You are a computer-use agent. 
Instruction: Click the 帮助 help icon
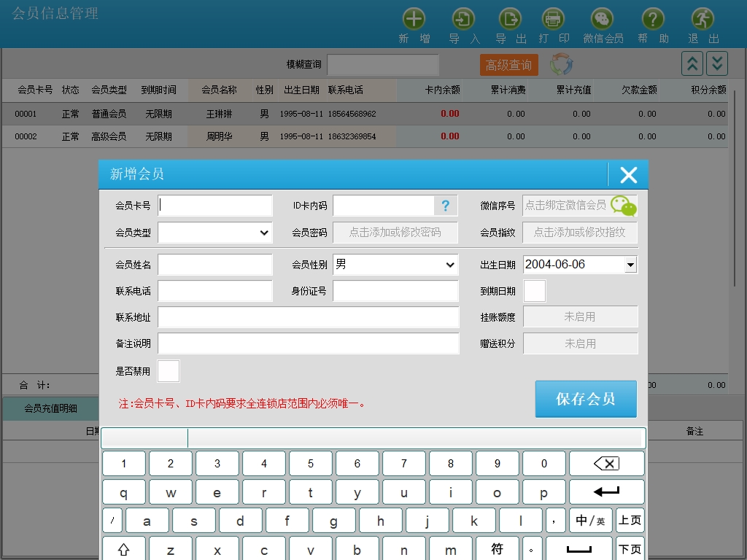pyautogui.click(x=652, y=20)
